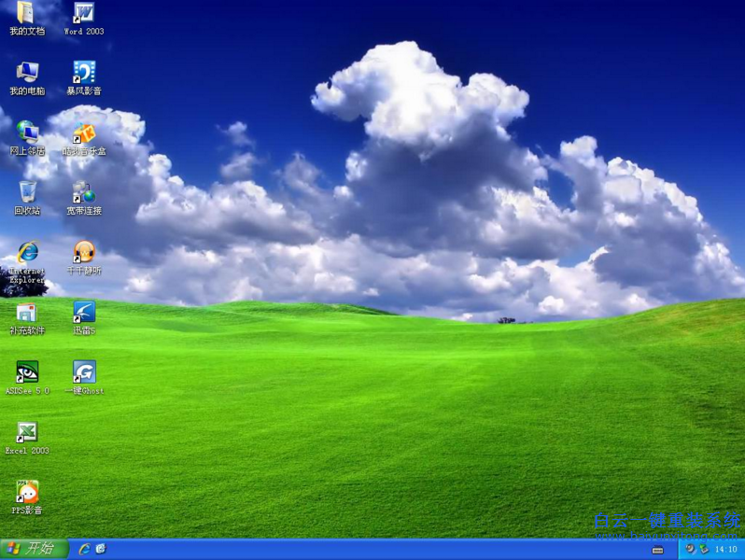Click the taskbar clock showing 14:10
Image resolution: width=745 pixels, height=560 pixels.
coord(725,549)
